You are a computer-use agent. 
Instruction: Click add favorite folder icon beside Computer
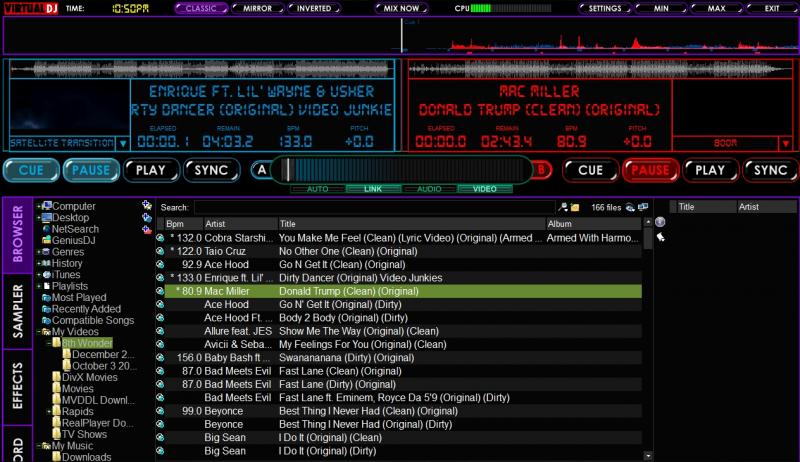click(x=147, y=206)
